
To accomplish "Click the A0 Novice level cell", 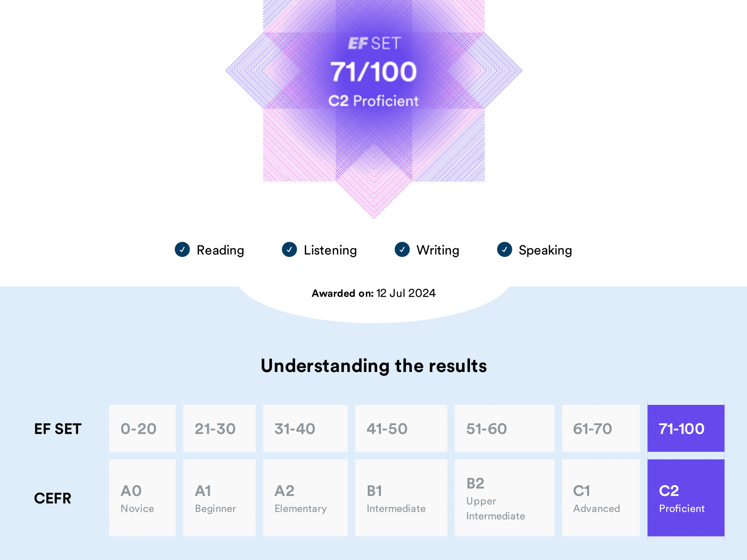I will coord(142,498).
